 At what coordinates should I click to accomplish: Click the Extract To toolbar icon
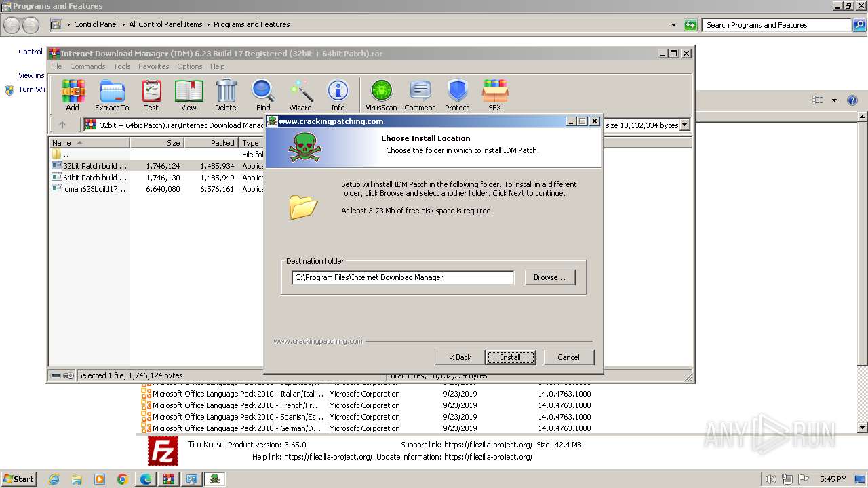112,95
